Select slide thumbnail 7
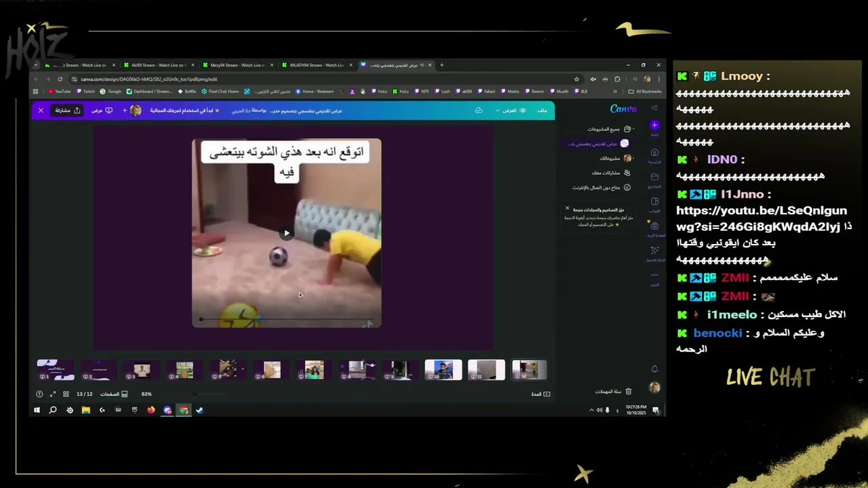Screen dimensions: 868x488 (314, 369)
